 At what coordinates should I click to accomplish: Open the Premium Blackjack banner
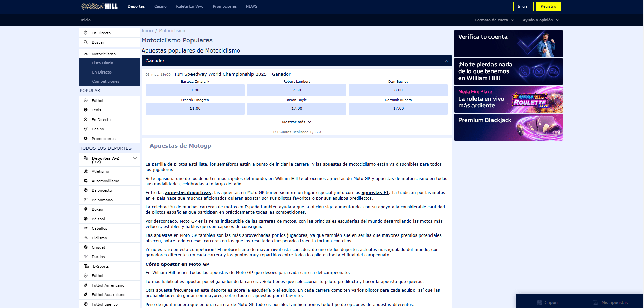508,127
